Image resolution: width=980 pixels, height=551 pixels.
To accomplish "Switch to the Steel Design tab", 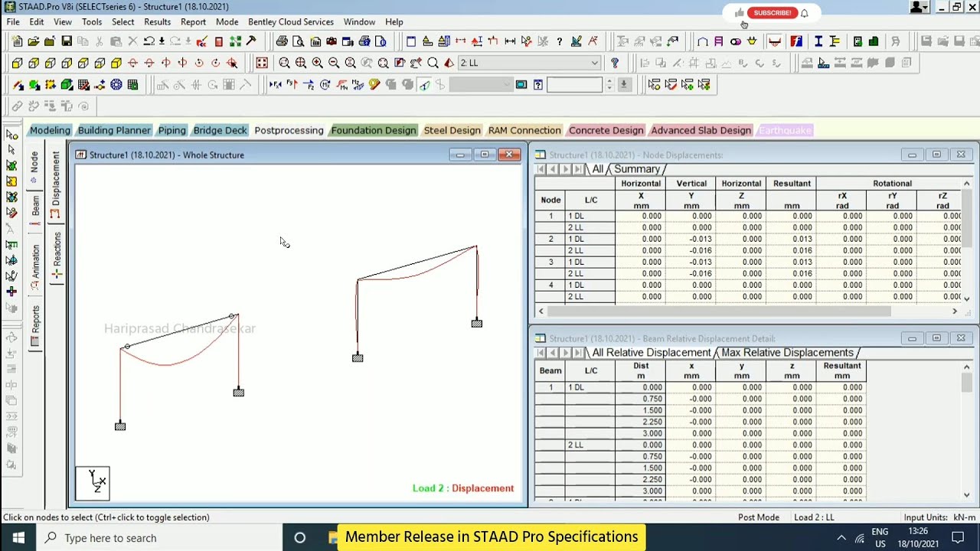I will tap(452, 130).
